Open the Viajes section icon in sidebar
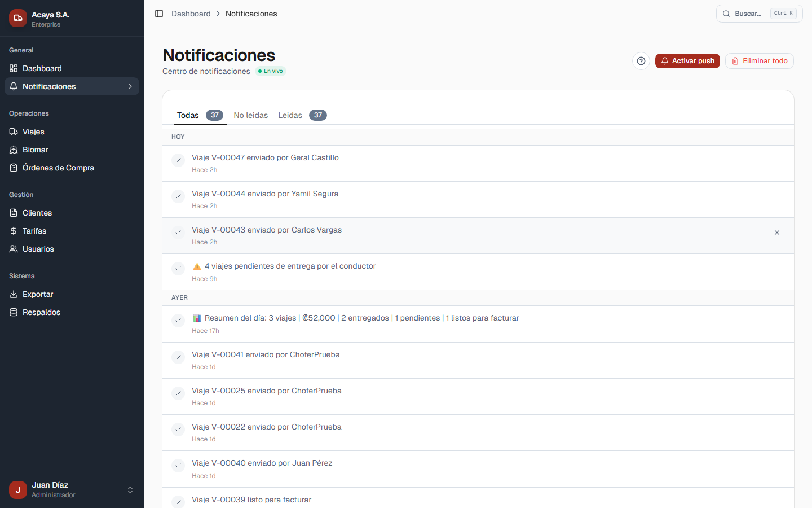 13,132
